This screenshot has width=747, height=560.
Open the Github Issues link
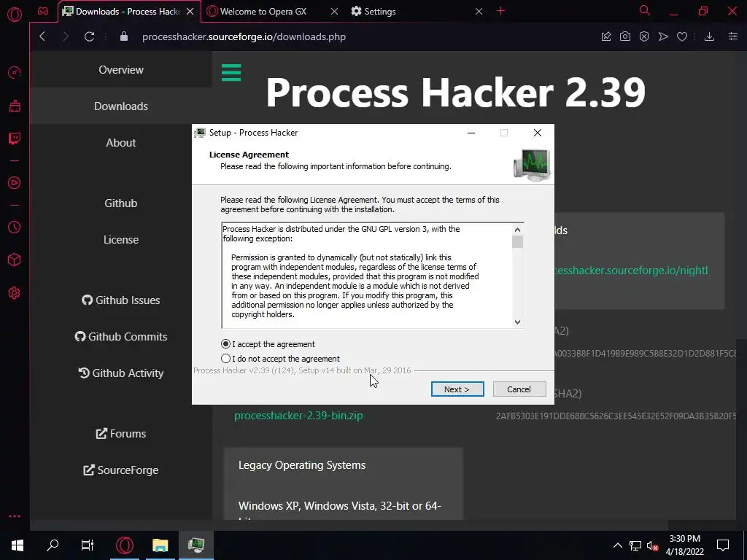pos(121,300)
